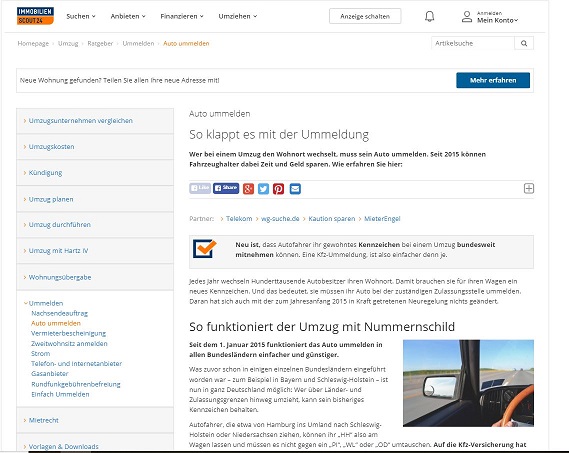Open the Umziehen dropdown menu

(238, 16)
